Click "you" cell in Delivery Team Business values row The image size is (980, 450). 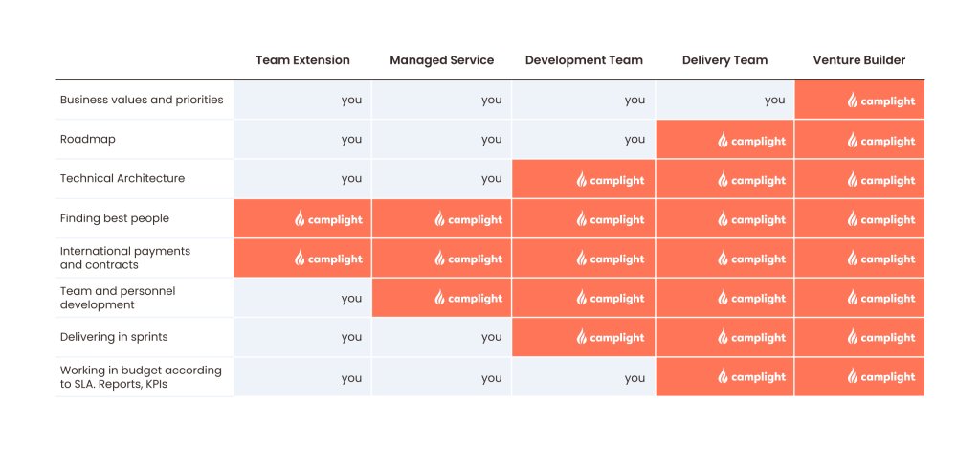click(x=774, y=100)
